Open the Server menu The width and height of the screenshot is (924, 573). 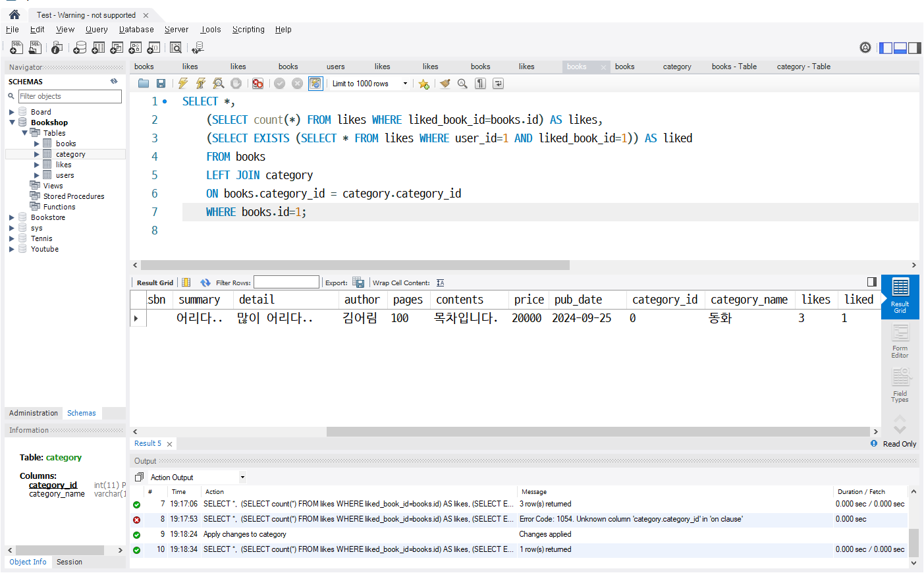click(177, 30)
